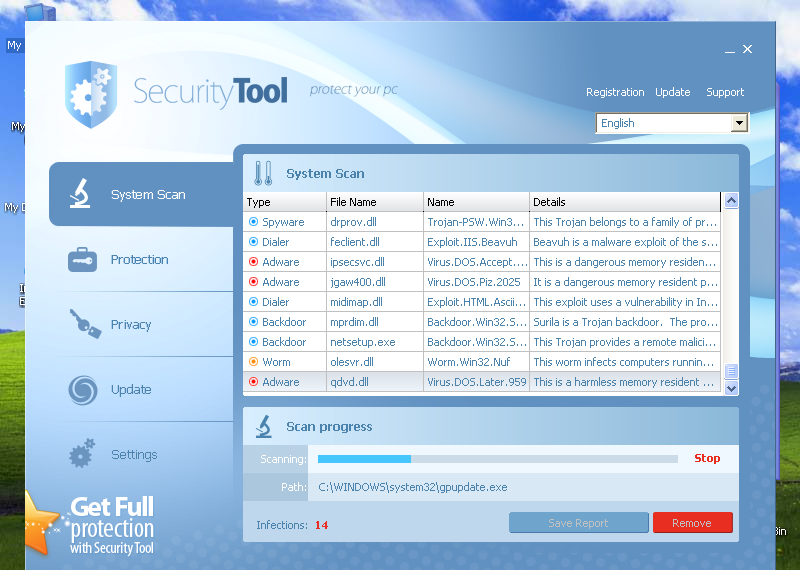800x570 pixels.
Task: Open the Privacy section
Action: (x=141, y=325)
